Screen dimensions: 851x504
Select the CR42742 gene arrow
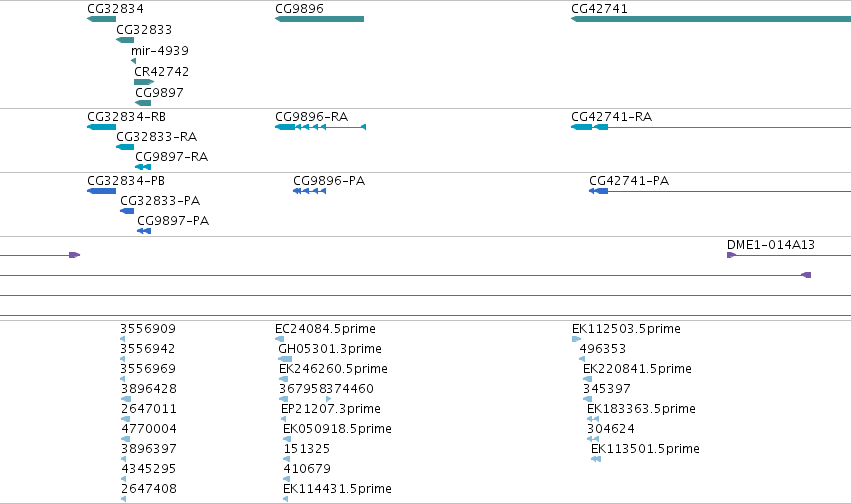[x=144, y=82]
